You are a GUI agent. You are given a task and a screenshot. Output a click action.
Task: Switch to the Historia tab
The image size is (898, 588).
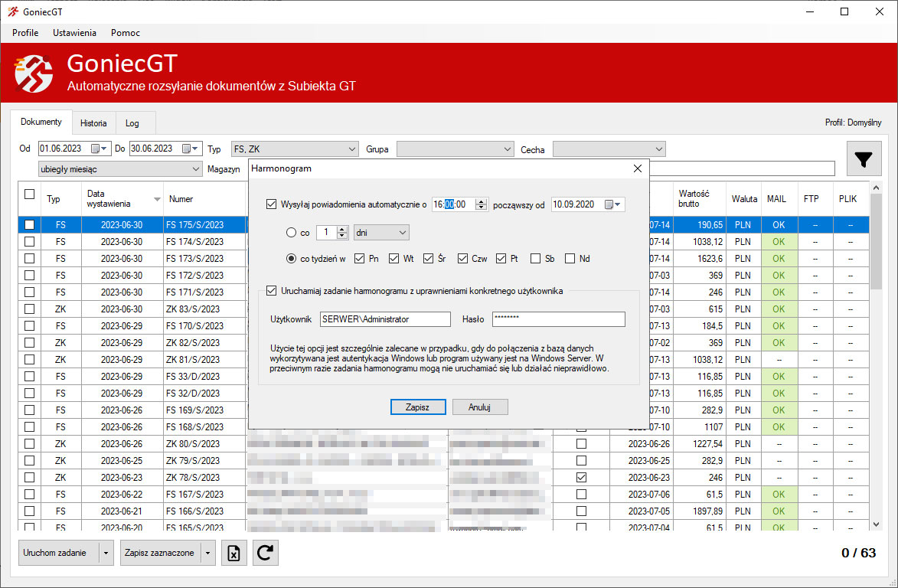click(x=93, y=123)
